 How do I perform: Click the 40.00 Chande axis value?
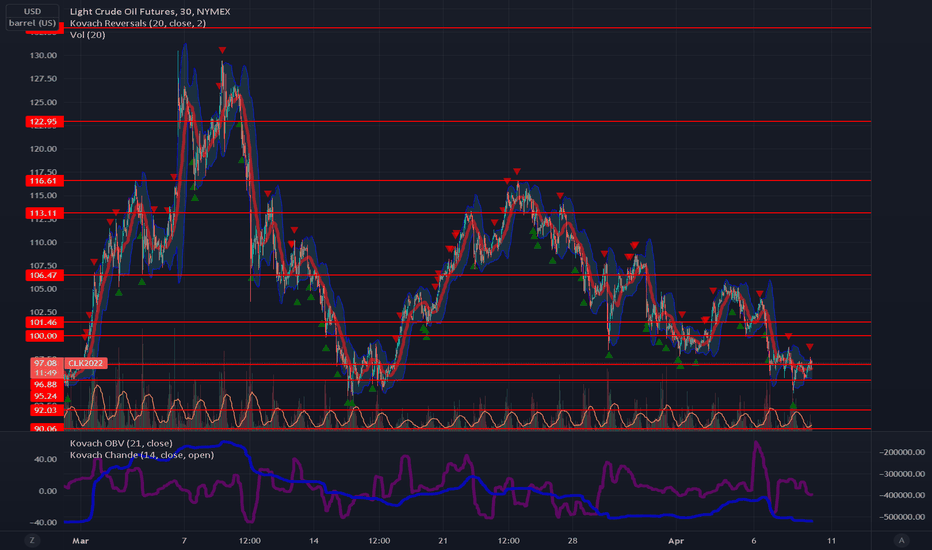[x=46, y=459]
